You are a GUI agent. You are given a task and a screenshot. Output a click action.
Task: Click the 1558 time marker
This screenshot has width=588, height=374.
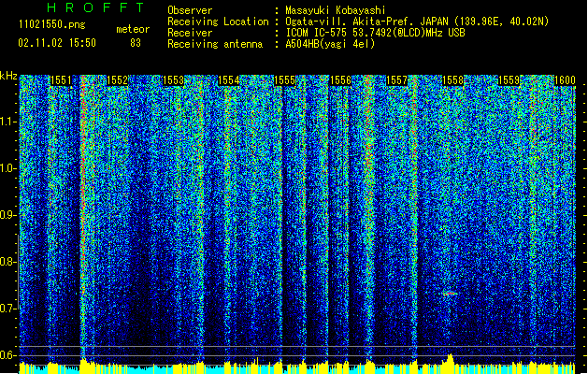[452, 80]
